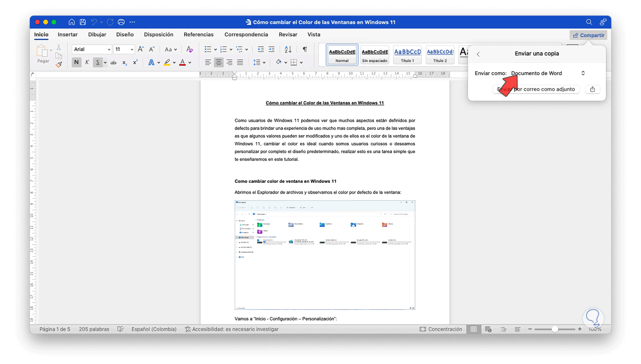Open the Correspondencia tab
Image resolution: width=641 pixels, height=364 pixels.
pos(246,35)
